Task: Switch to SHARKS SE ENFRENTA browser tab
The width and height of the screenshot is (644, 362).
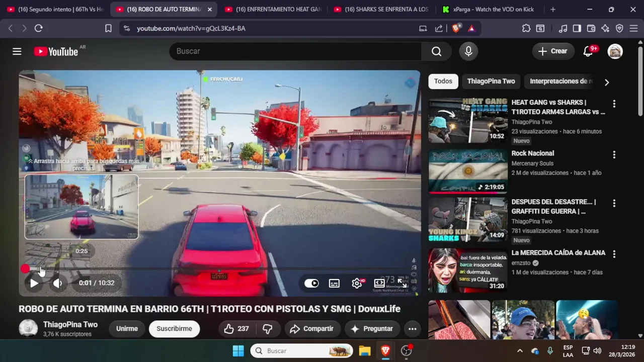Action: tap(382, 10)
